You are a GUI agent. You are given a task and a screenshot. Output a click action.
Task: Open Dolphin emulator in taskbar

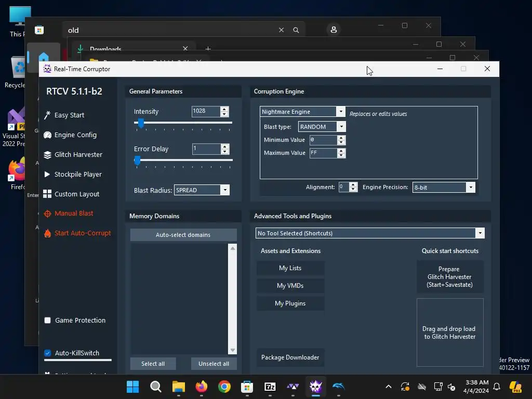tap(338, 387)
